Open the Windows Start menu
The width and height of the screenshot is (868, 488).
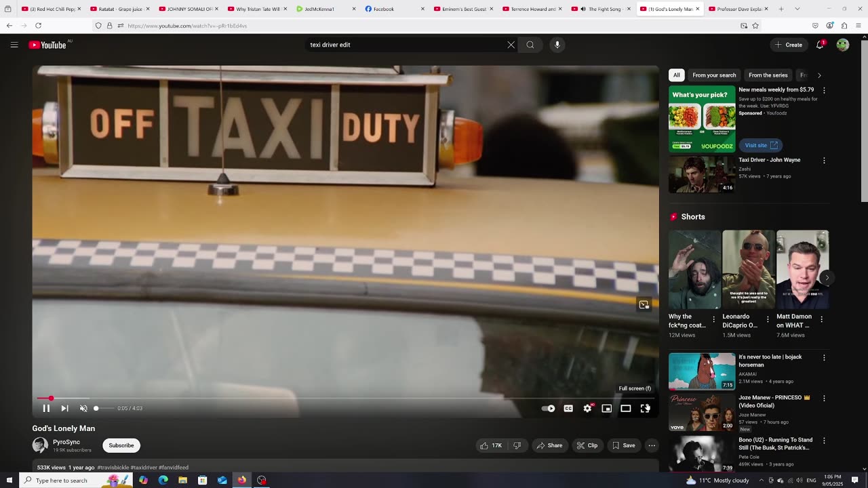[x=9, y=481]
